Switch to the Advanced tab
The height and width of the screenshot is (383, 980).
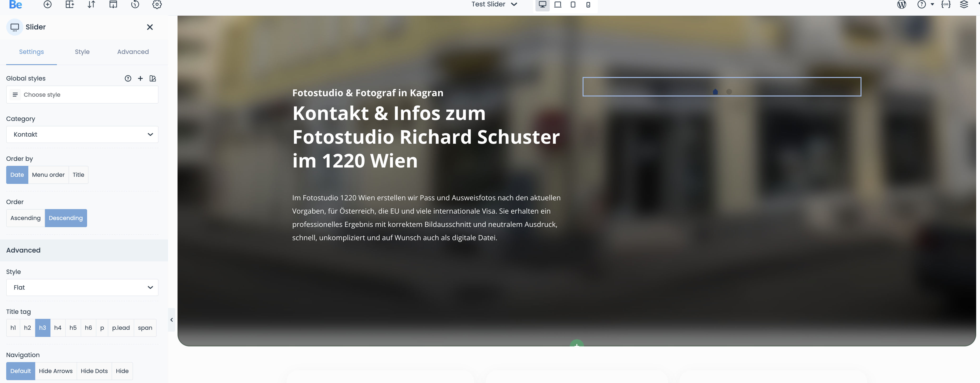tap(133, 52)
